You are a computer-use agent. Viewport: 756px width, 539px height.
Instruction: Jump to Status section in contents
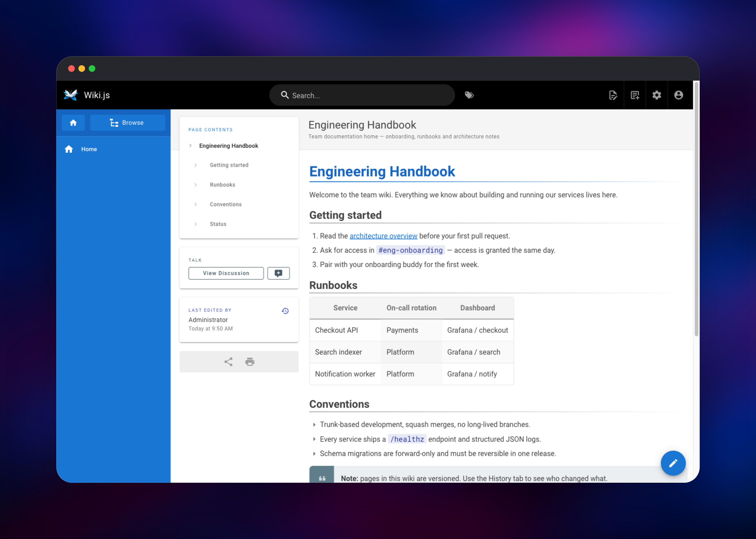pos(218,224)
